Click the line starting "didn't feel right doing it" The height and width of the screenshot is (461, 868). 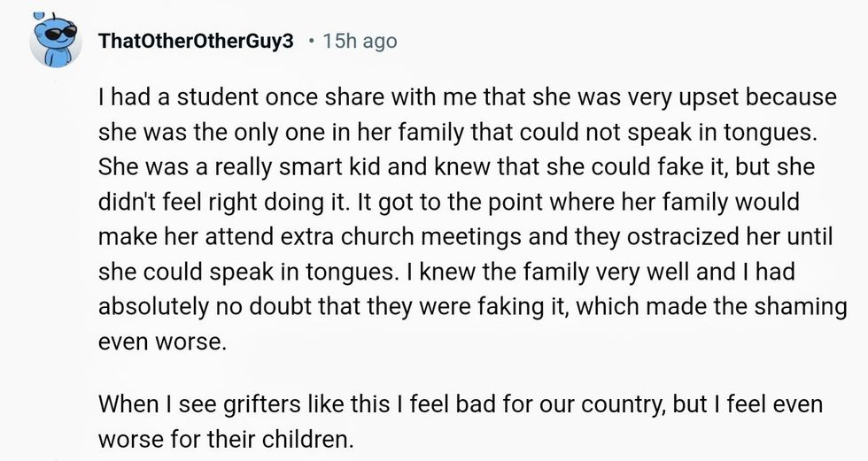(x=448, y=202)
